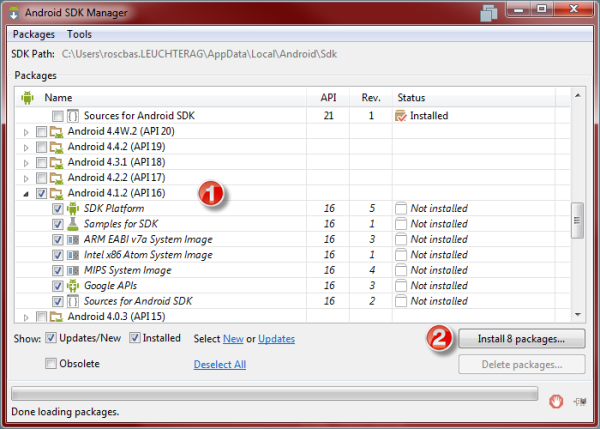Viewport: 600px width, 429px height.
Task: Click the Not installed status icon for Google APIs
Action: coord(401,286)
